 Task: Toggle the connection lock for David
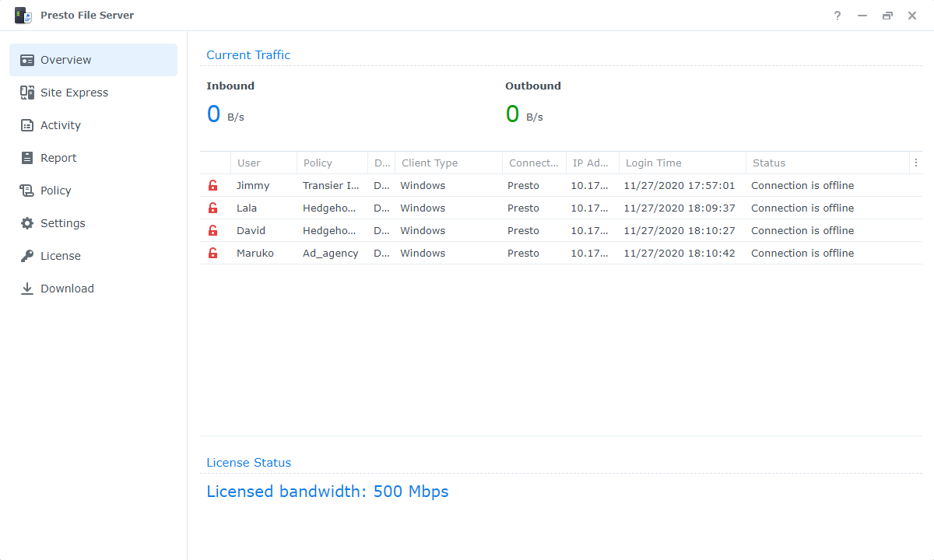click(212, 230)
